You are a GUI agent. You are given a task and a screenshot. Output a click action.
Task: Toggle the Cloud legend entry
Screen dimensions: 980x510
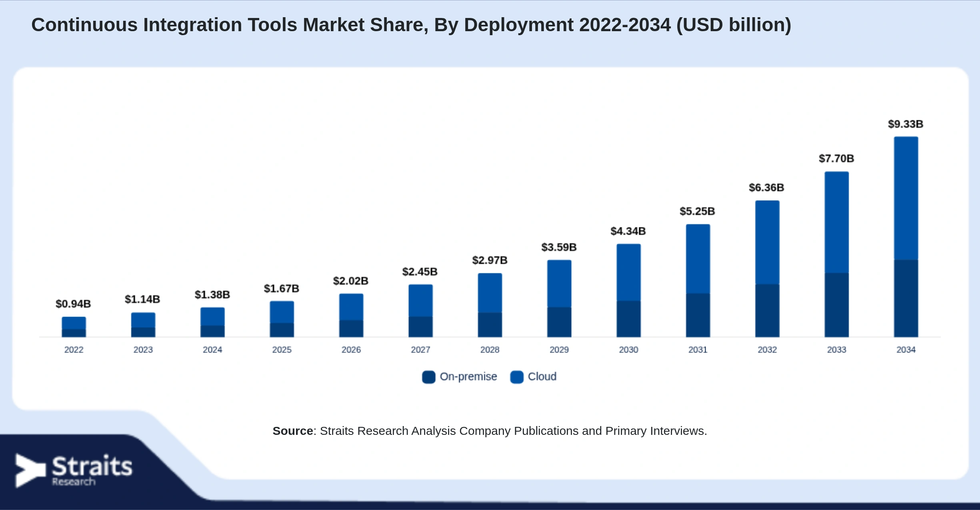pyautogui.click(x=533, y=377)
